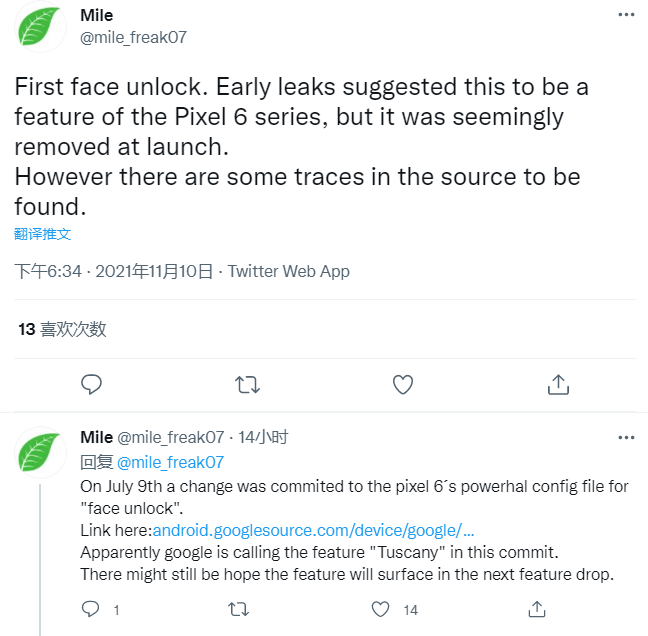The width and height of the screenshot is (648, 636).
Task: Open more options on main tweet
Action: pyautogui.click(x=625, y=16)
